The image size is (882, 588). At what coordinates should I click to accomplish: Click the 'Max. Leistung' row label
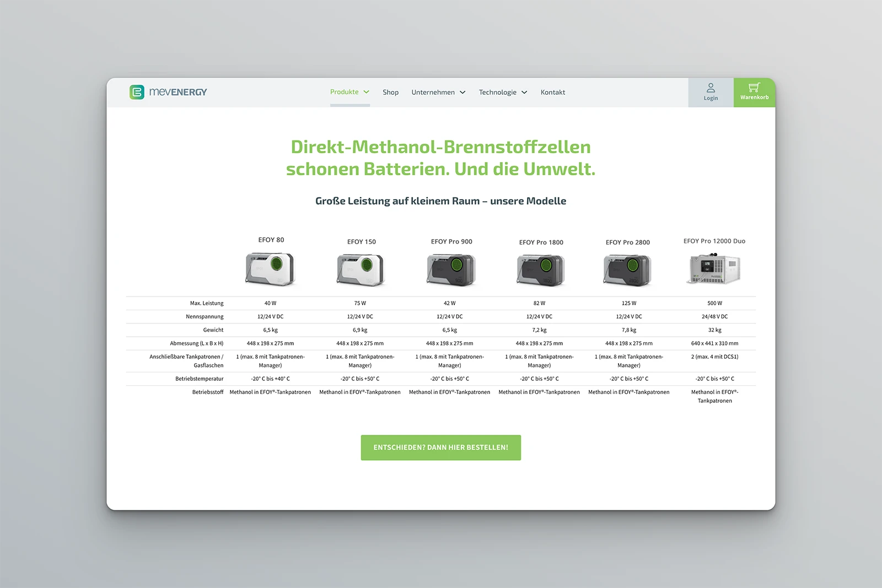pos(207,304)
